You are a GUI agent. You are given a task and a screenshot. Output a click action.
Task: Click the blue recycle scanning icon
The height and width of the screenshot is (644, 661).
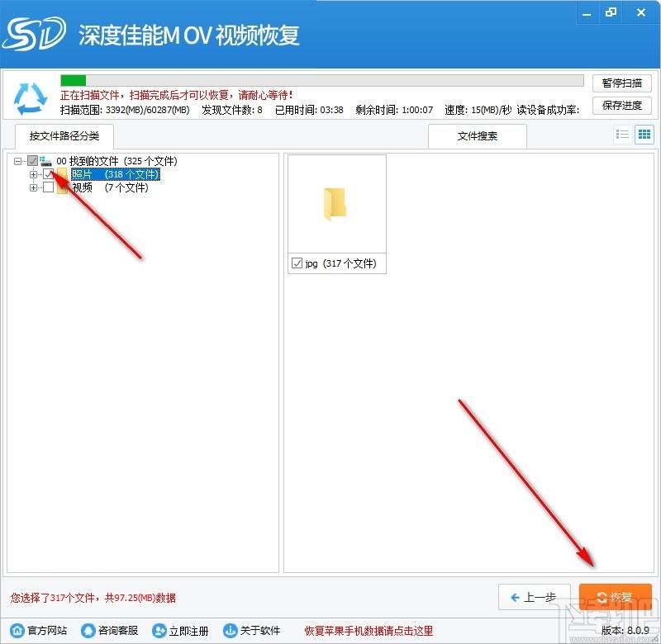(31, 98)
